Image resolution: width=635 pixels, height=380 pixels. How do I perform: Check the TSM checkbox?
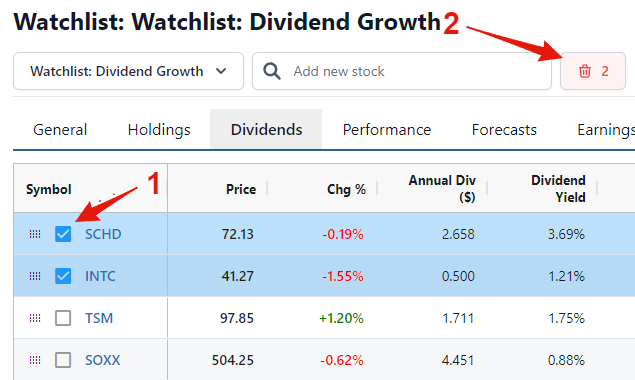coord(63,318)
